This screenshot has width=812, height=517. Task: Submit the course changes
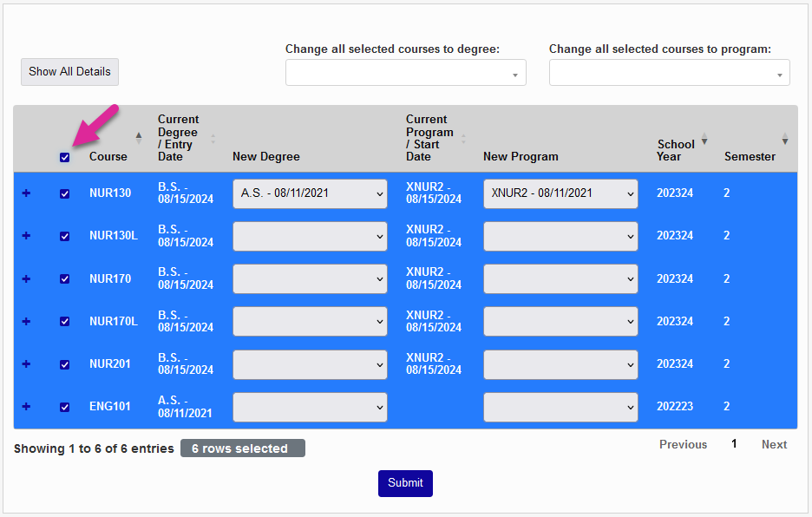[405, 483]
